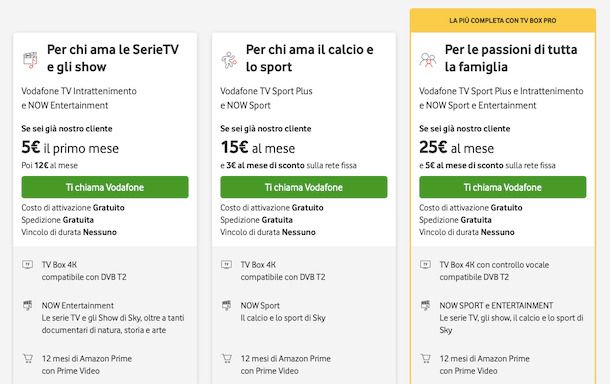Click TV Box 4K icon in sport plan

pyautogui.click(x=226, y=265)
